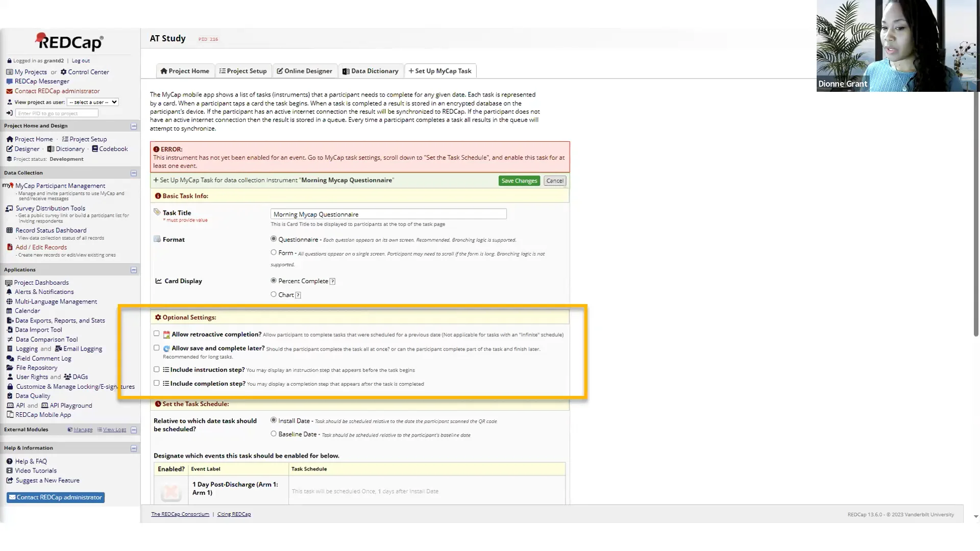Open the API Playground
This screenshot has height=551, width=980.
[x=71, y=405]
